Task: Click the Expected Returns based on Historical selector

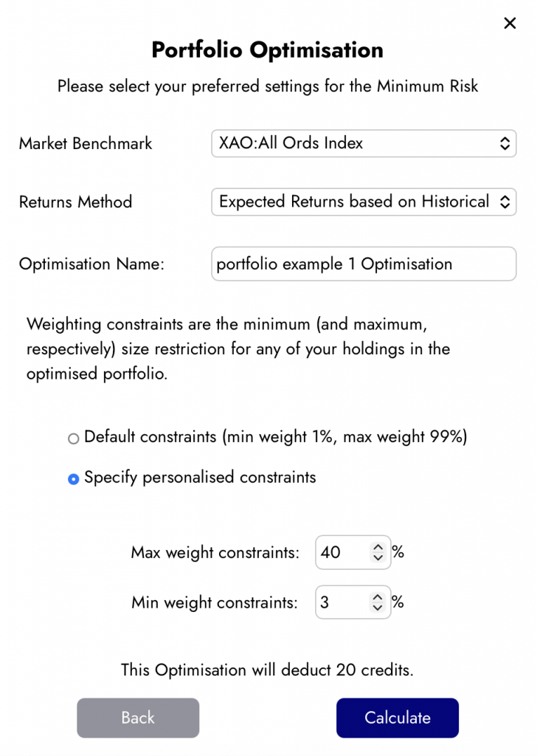Action: [x=364, y=202]
